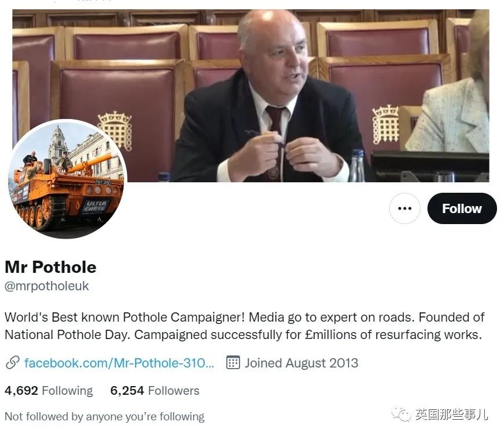The image size is (504, 436).
Task: Click the calendar icon next to Joined date
Action: point(233,363)
